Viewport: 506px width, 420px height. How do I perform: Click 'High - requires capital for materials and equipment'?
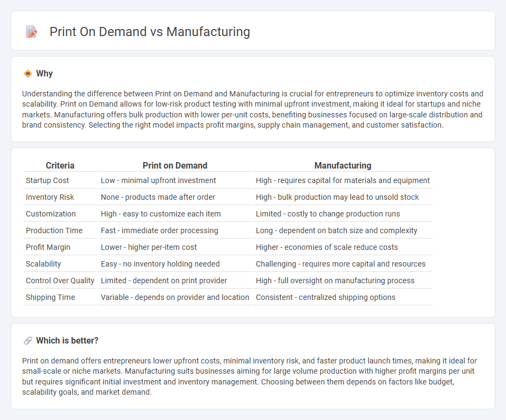pyautogui.click(x=343, y=180)
